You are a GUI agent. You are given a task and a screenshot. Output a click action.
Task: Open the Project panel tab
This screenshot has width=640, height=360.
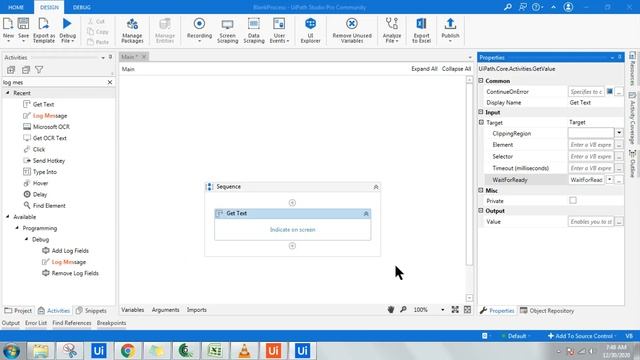(18, 311)
